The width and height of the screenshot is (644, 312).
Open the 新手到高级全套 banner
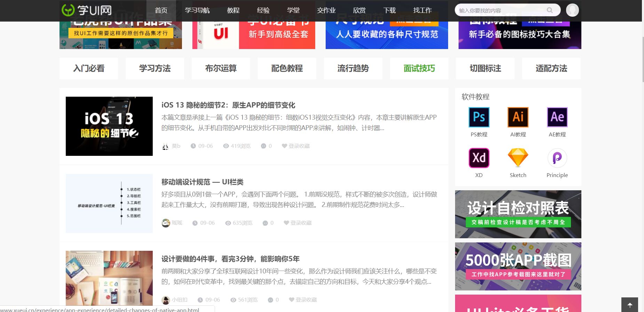(254, 35)
